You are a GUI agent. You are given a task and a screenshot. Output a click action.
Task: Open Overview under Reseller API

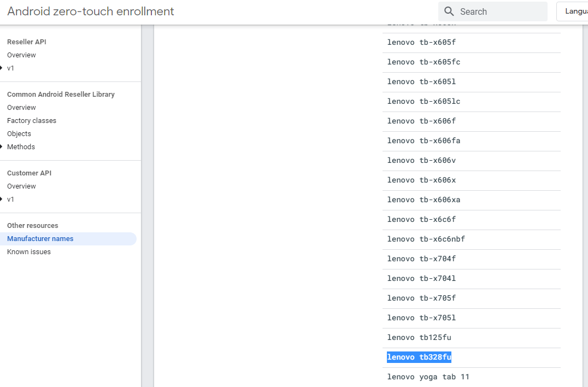tap(21, 55)
